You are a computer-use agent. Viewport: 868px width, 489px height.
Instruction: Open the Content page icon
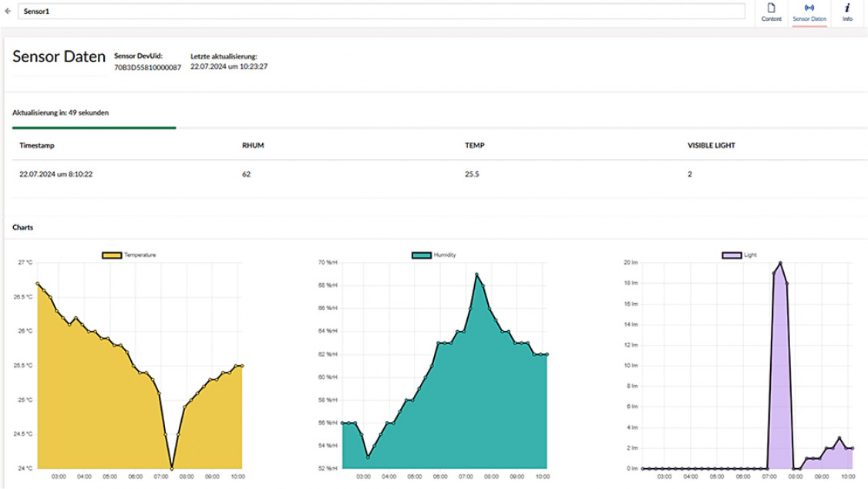click(771, 12)
